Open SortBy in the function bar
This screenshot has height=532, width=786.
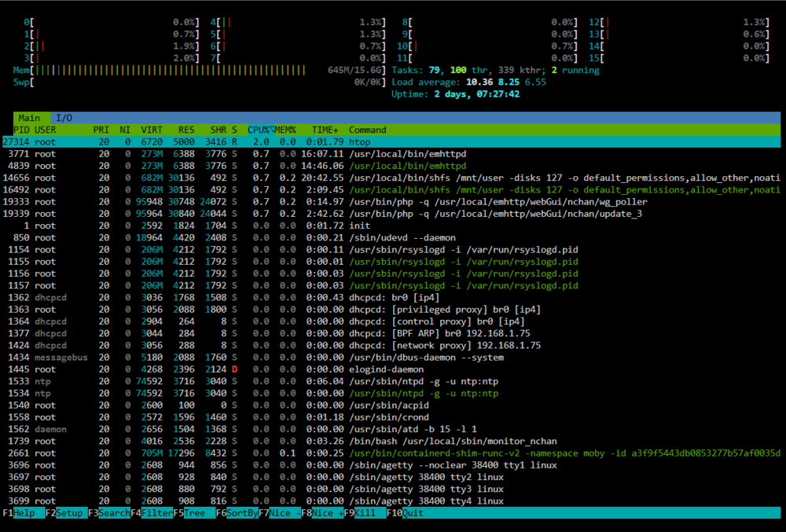tap(237, 513)
